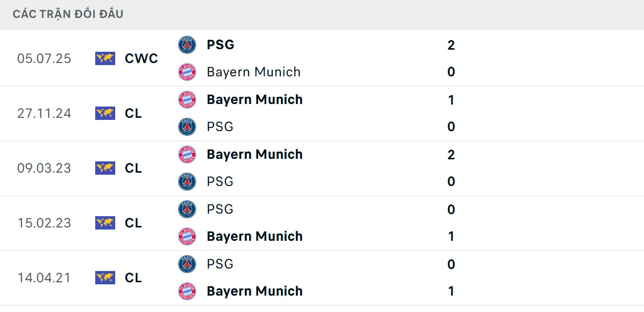This screenshot has width=644, height=312.
Task: Click the Bayern Munich logo in the 09.03.23 match
Action: (187, 154)
